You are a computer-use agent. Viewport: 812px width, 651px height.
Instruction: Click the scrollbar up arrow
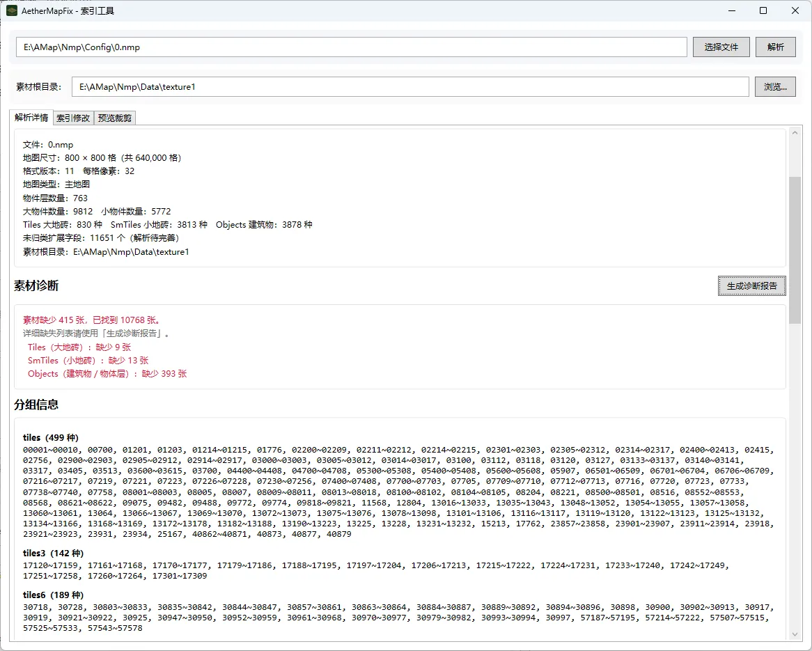tap(795, 133)
